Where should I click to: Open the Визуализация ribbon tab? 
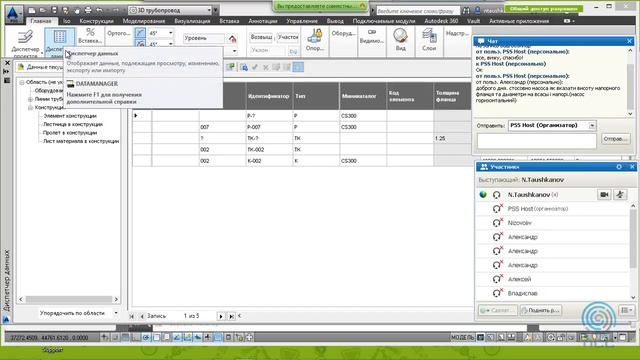pyautogui.click(x=192, y=21)
